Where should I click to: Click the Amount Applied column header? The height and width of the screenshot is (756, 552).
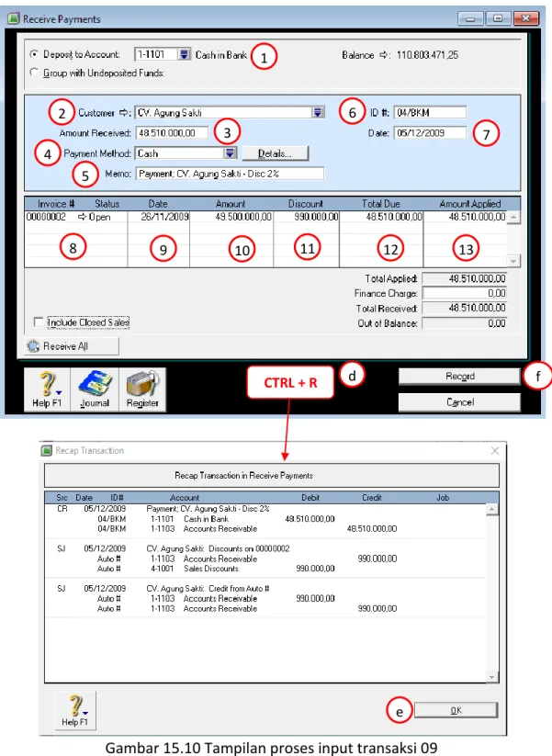pos(470,203)
